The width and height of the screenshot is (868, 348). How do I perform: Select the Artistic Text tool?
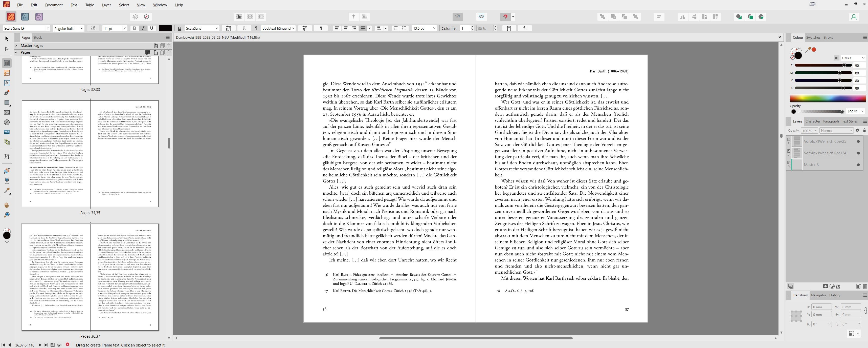point(7,83)
